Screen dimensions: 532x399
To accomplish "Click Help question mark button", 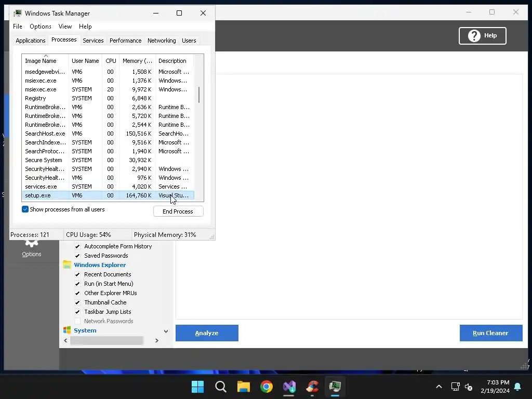I will [x=483, y=36].
